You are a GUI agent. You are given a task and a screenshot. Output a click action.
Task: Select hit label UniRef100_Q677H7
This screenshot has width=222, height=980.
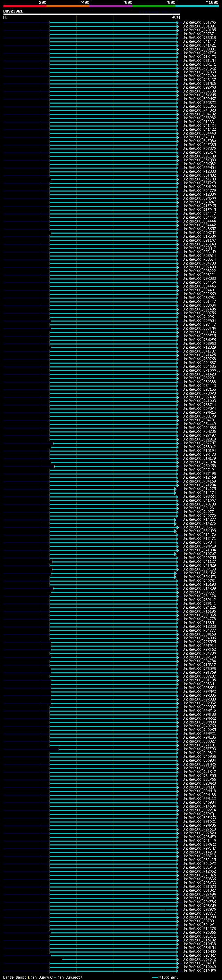(x=199, y=443)
